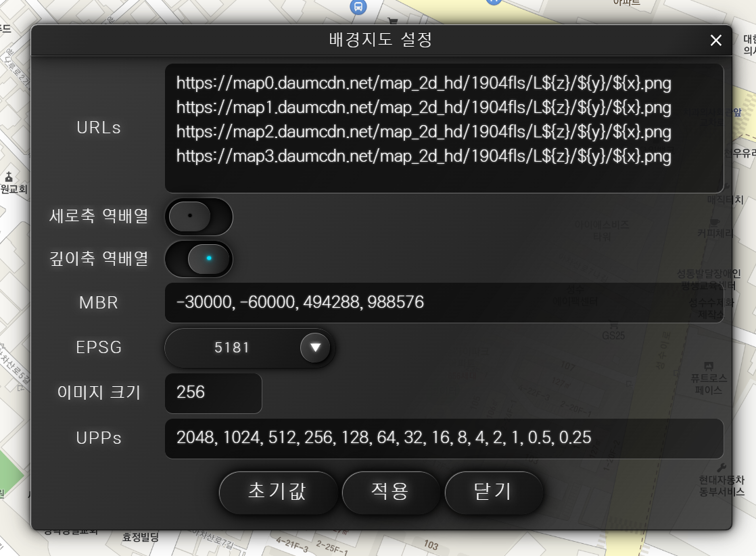Open the EPSG combo box showing 5181
This screenshot has height=556, width=756.
[250, 348]
